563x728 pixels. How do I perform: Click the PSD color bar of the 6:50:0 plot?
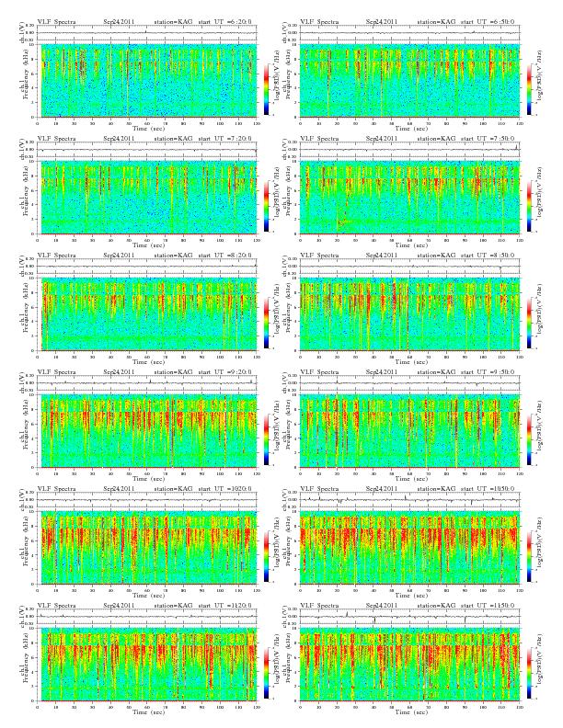coord(530,89)
